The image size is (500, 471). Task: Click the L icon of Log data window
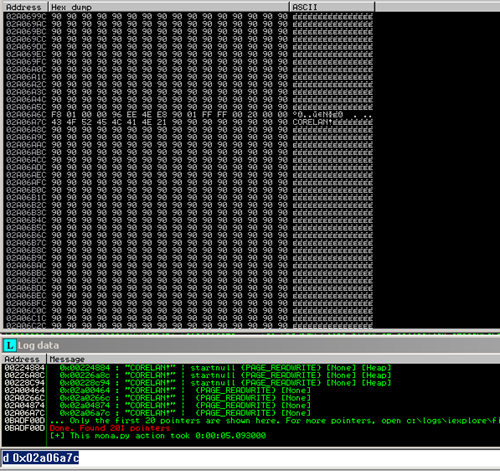point(10,346)
